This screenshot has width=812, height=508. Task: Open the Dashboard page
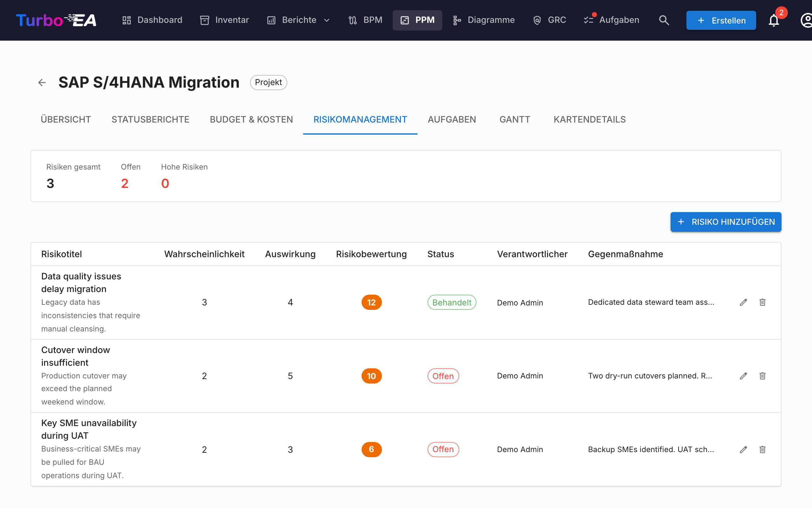click(152, 20)
